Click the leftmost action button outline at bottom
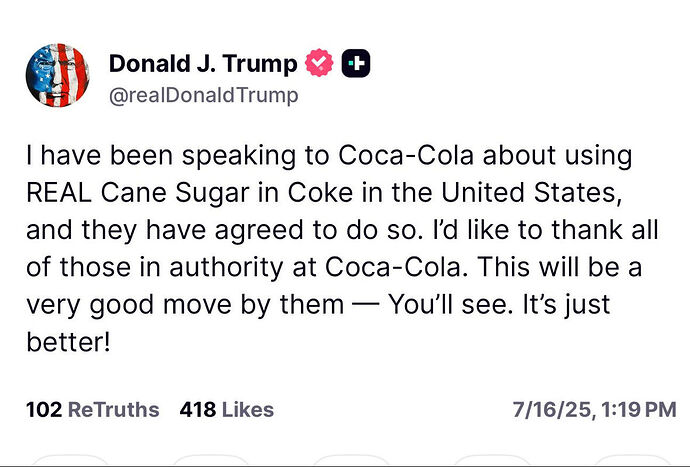This screenshot has width=690, height=467. (70, 460)
